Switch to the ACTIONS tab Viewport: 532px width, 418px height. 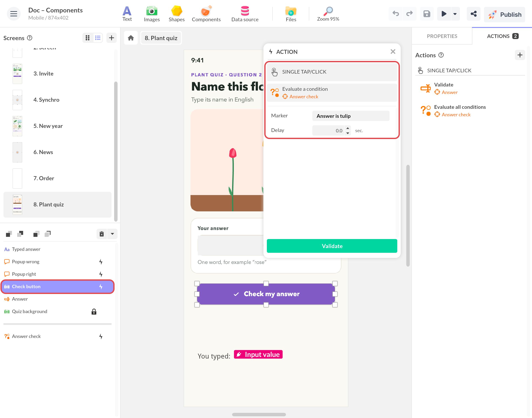502,36
